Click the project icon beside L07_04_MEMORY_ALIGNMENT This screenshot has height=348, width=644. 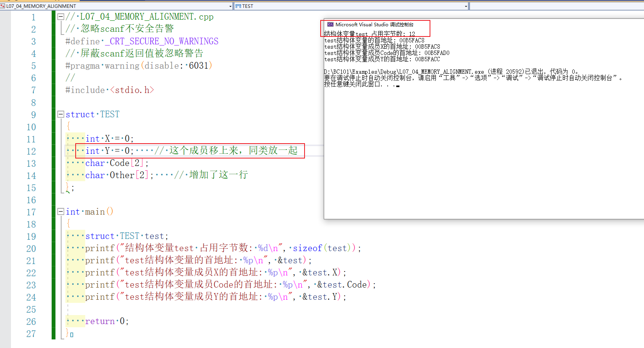click(3, 6)
